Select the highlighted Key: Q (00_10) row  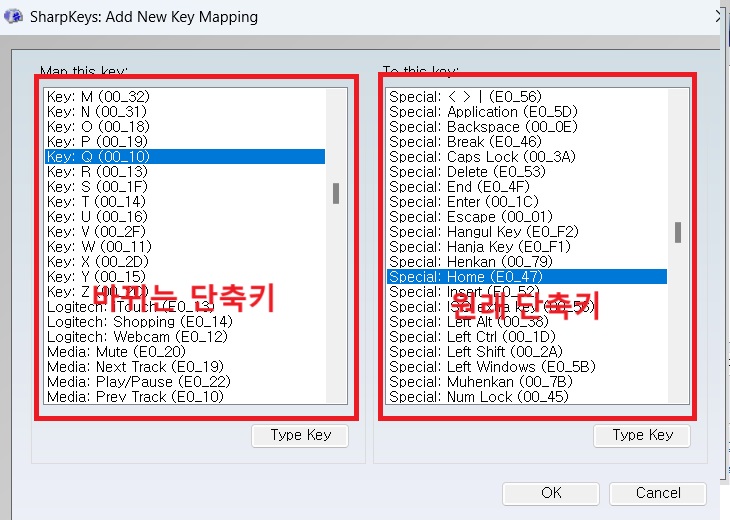(185, 156)
